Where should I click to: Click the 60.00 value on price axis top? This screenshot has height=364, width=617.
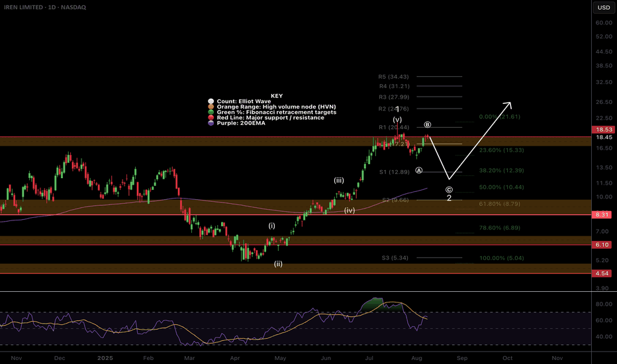coord(604,23)
